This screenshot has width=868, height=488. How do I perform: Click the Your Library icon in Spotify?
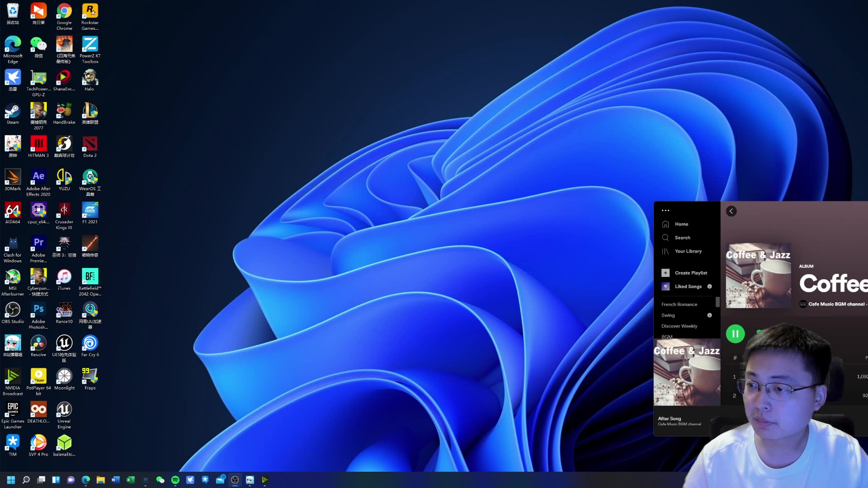[x=666, y=251]
